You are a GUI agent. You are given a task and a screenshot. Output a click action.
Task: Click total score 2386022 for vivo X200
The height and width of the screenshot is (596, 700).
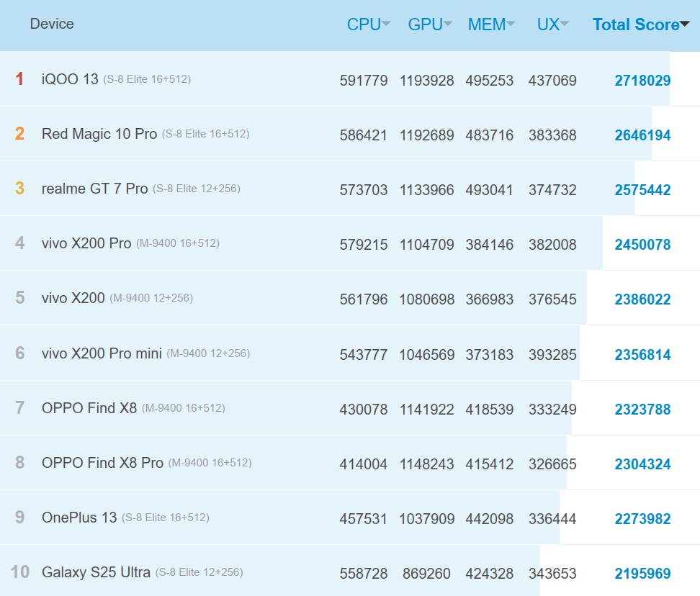pos(642,299)
